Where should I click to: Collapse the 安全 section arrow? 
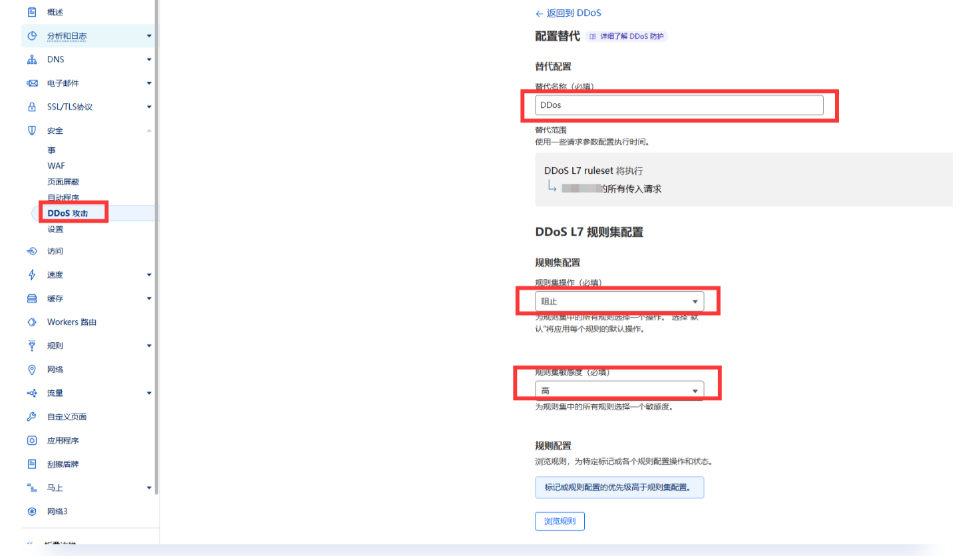149,131
